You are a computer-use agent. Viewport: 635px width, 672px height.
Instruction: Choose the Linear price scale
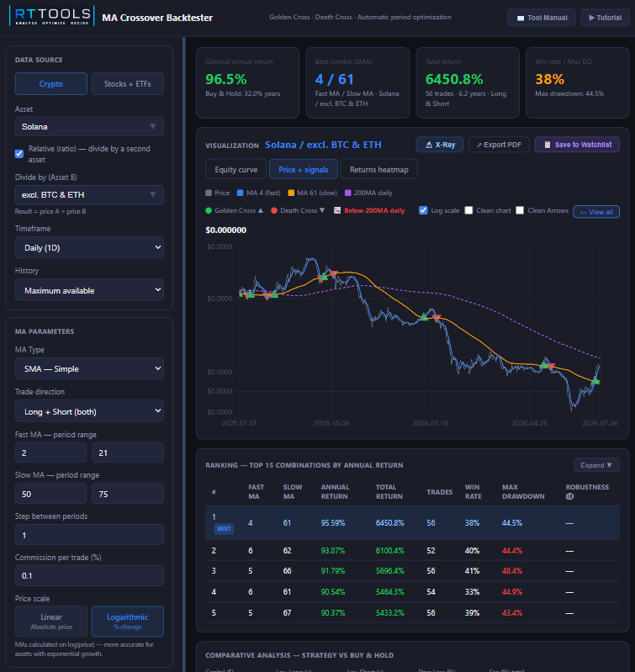51,621
